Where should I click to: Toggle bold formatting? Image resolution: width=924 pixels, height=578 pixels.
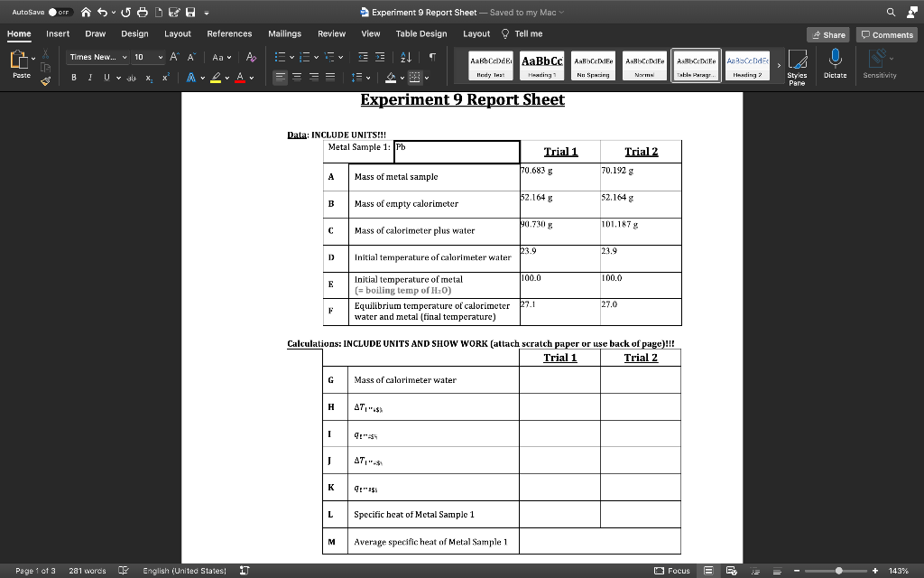coord(74,78)
